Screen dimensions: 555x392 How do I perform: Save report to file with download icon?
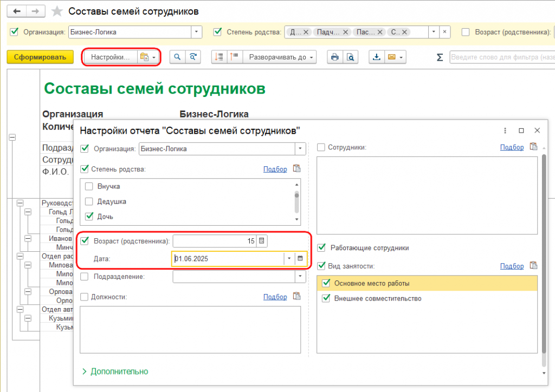tap(377, 57)
